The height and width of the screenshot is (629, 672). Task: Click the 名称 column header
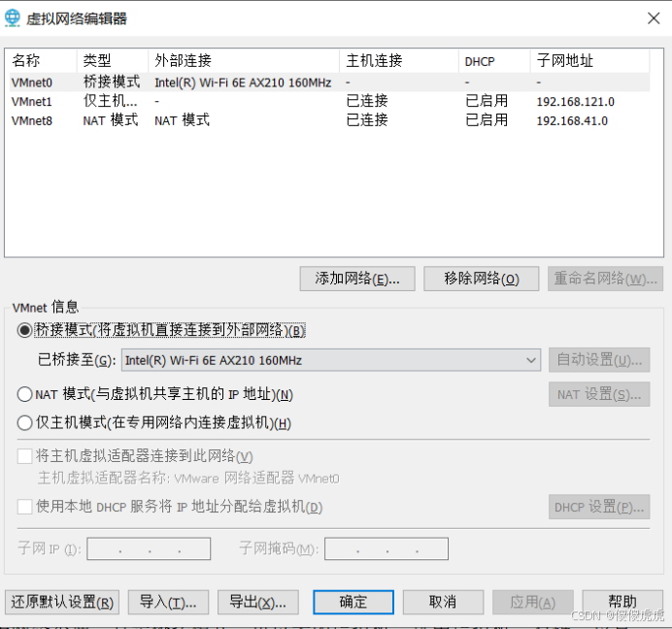(42, 60)
